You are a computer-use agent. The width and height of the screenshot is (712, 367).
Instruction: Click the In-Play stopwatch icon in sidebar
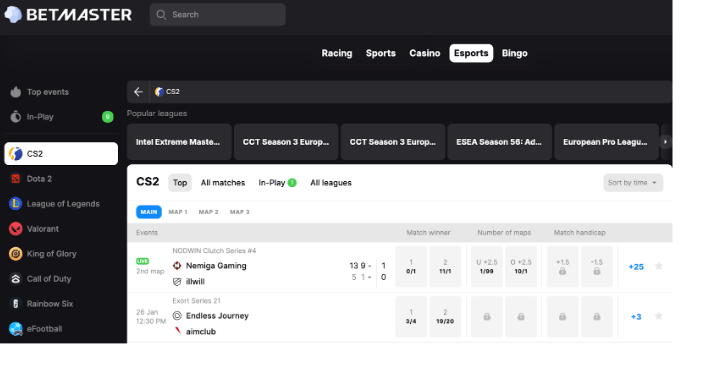[16, 117]
